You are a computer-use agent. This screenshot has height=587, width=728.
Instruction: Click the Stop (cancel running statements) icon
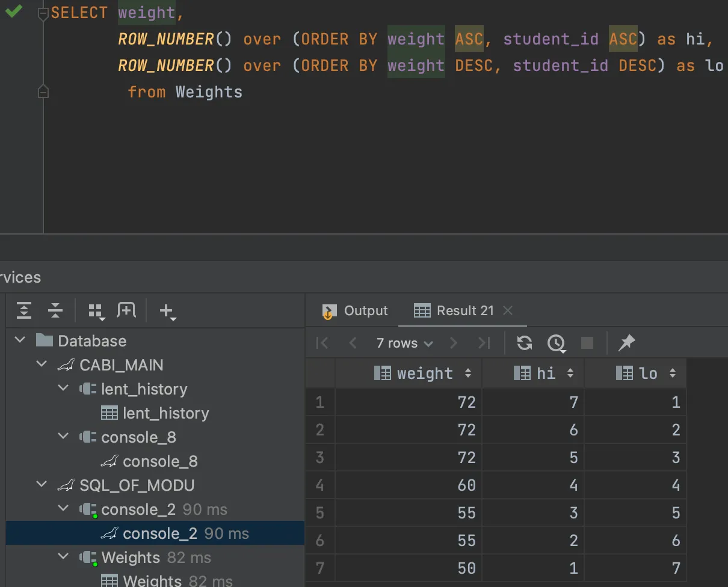(587, 343)
